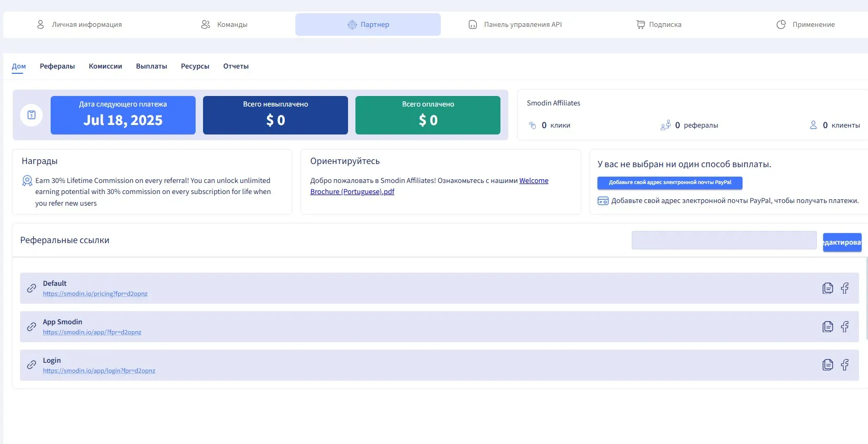The image size is (868, 444).
Task: Copy the App Smodin referral link
Action: (x=828, y=327)
